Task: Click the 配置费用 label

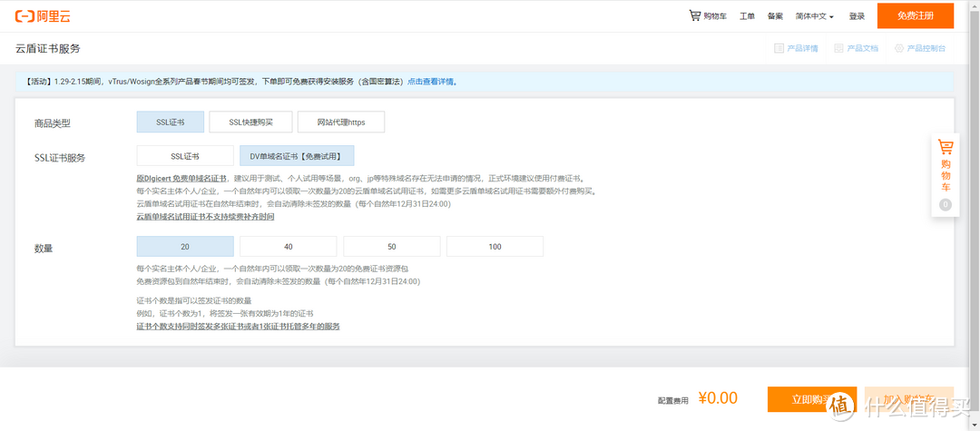Action: 672,400
